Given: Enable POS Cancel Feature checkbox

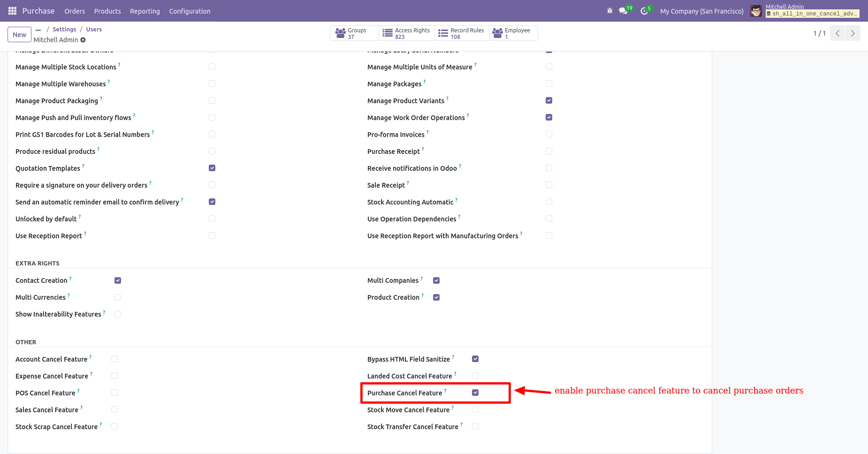Looking at the screenshot, I should 114,393.
